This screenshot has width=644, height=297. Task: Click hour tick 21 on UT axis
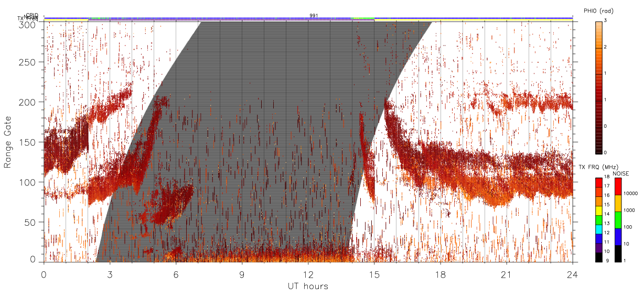point(507,275)
